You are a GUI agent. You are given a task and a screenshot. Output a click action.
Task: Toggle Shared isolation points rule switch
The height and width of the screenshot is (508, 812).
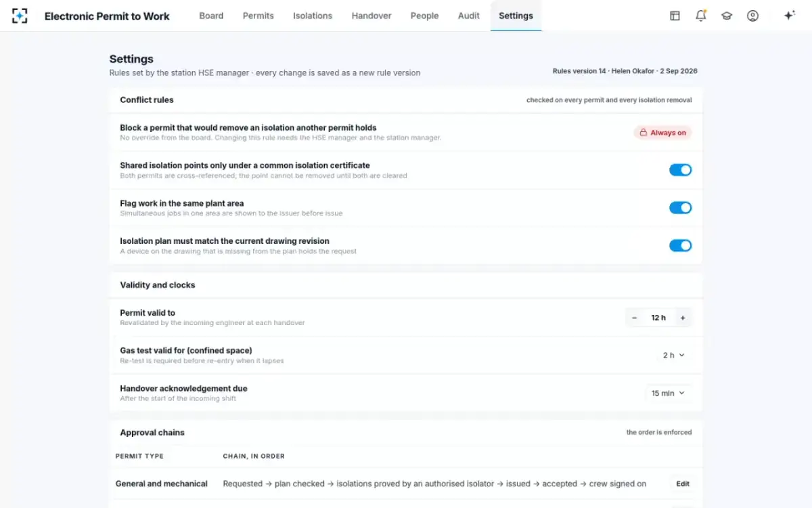(x=681, y=170)
